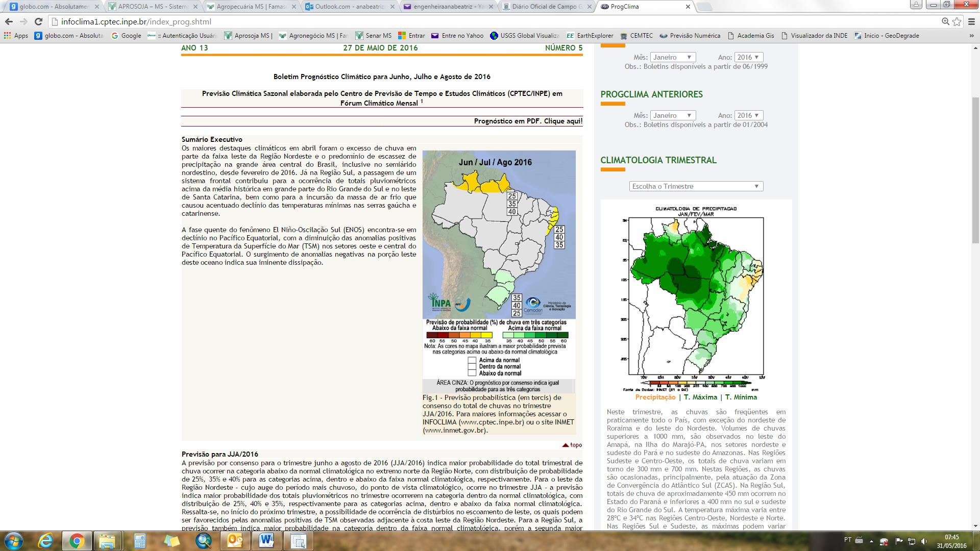Viewport: 980px width, 551px height.
Task: Click the zoom magnifier icon in address bar
Action: point(945,21)
